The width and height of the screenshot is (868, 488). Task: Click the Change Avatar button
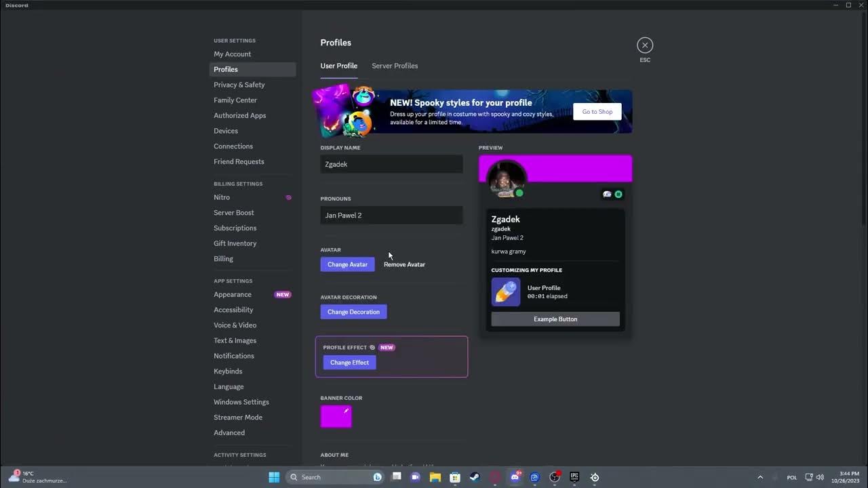tap(347, 264)
